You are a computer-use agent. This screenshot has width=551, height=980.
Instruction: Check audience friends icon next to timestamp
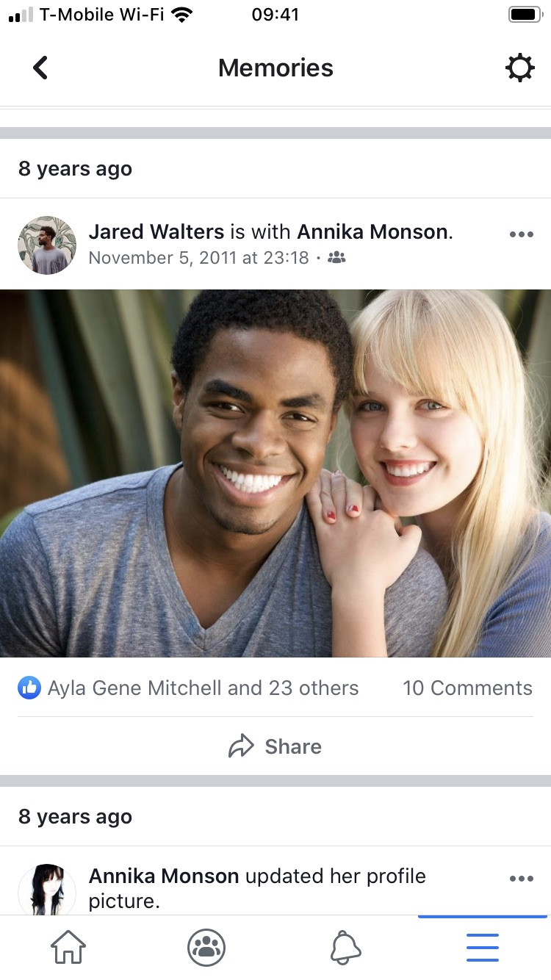(x=336, y=258)
